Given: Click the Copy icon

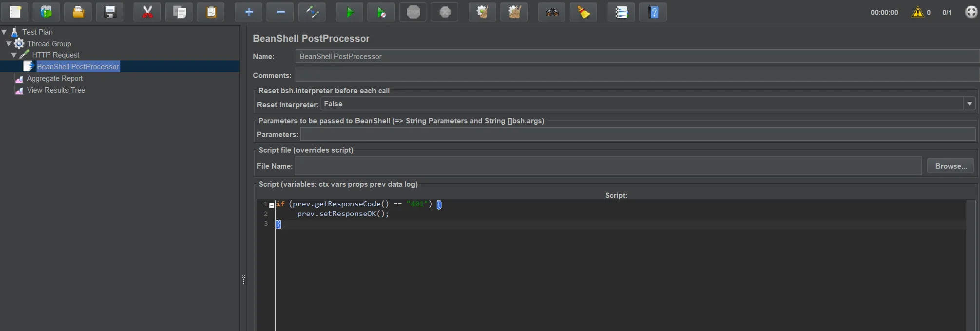Looking at the screenshot, I should (x=179, y=12).
